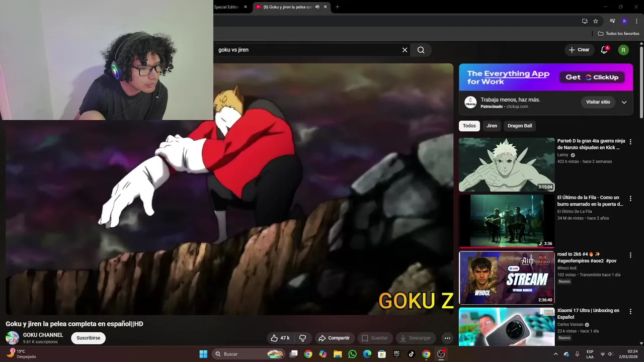Click the Guardar button
Screen dimensions: 644x362
pos(375,338)
